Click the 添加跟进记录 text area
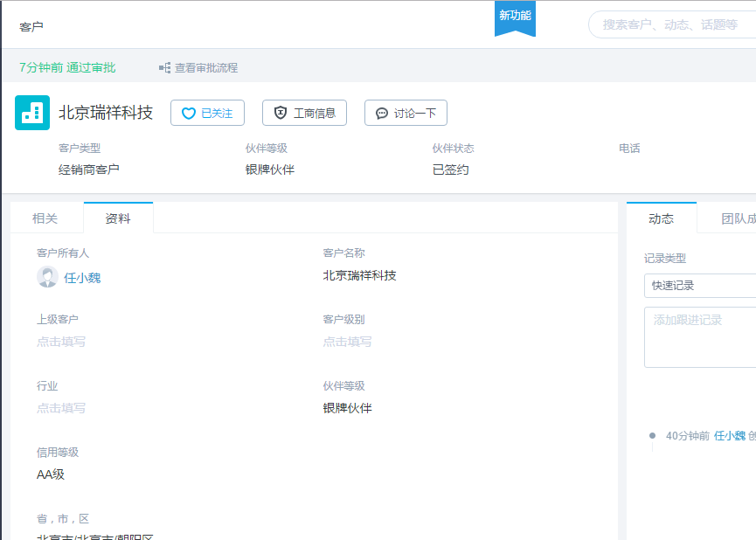This screenshot has width=756, height=540. click(699, 336)
